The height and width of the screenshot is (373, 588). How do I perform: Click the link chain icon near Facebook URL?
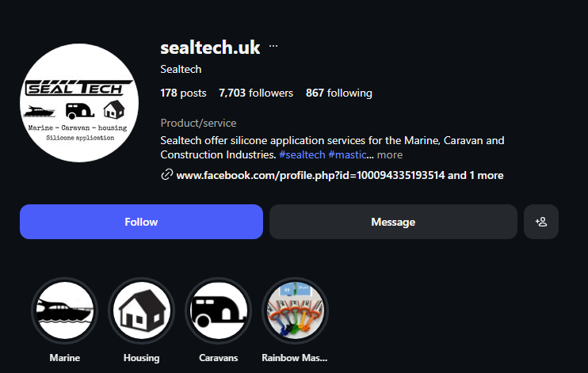tap(166, 175)
